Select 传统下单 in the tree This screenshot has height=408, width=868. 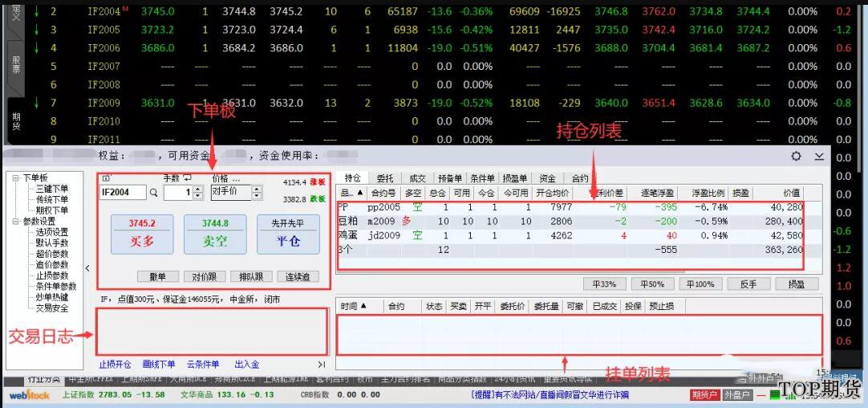[x=53, y=199]
